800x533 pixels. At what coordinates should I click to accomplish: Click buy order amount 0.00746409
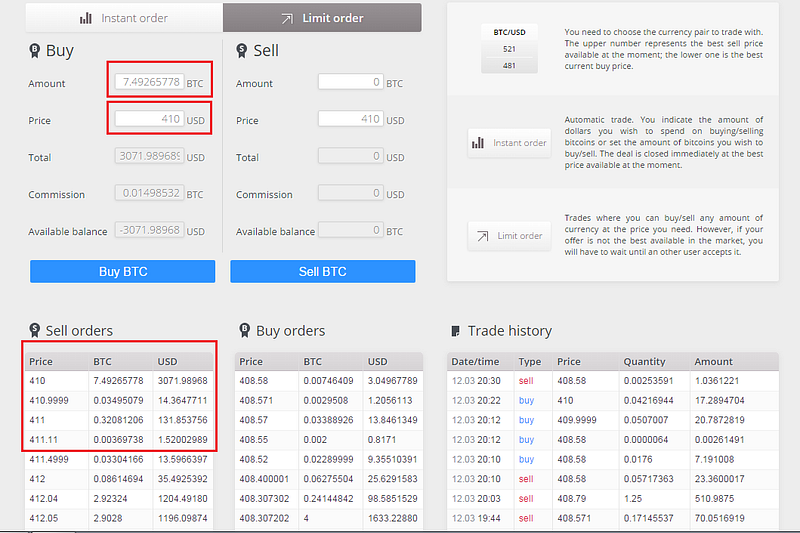328,381
